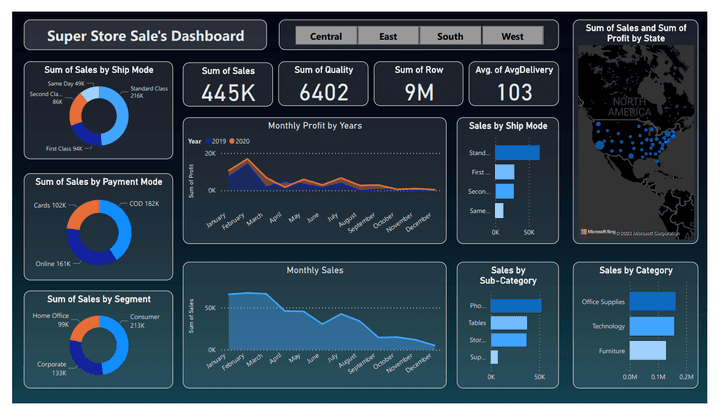Choose the South region slicer

(x=450, y=36)
